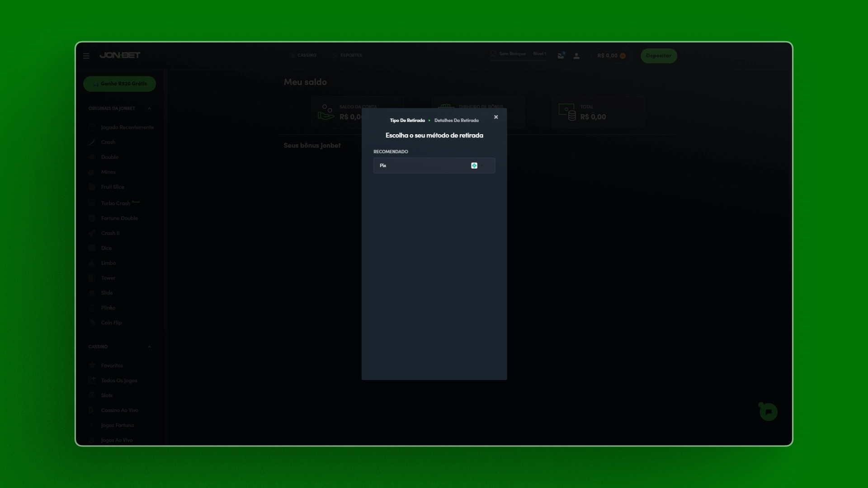Image resolution: width=868 pixels, height=488 pixels.
Task: Go to Tipo De Retirada step
Action: [407, 121]
